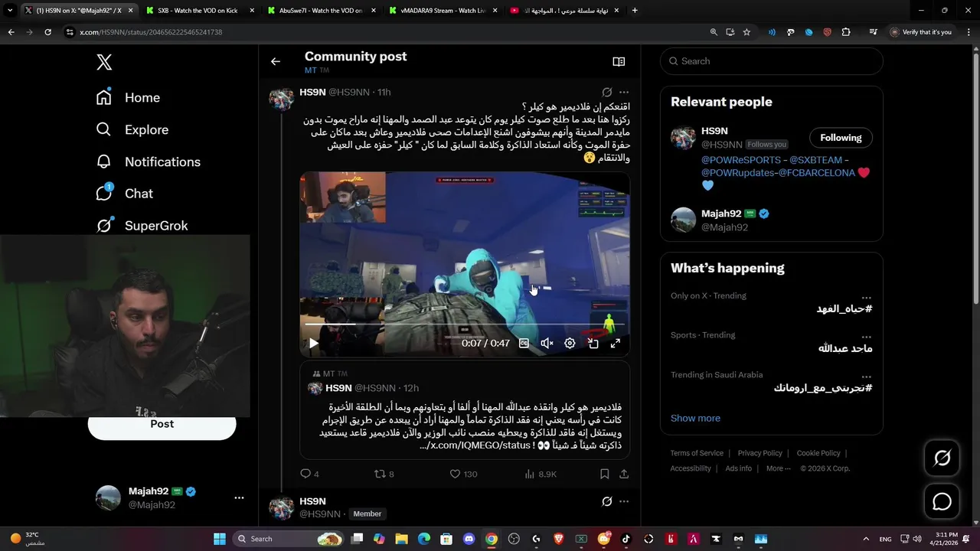Enter fullscreen on the video
The width and height of the screenshot is (980, 551).
point(615,344)
